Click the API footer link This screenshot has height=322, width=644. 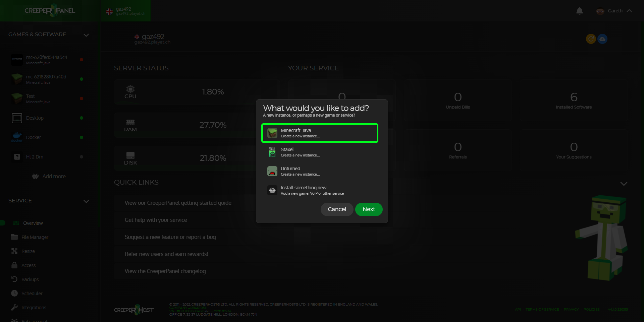tap(518, 309)
